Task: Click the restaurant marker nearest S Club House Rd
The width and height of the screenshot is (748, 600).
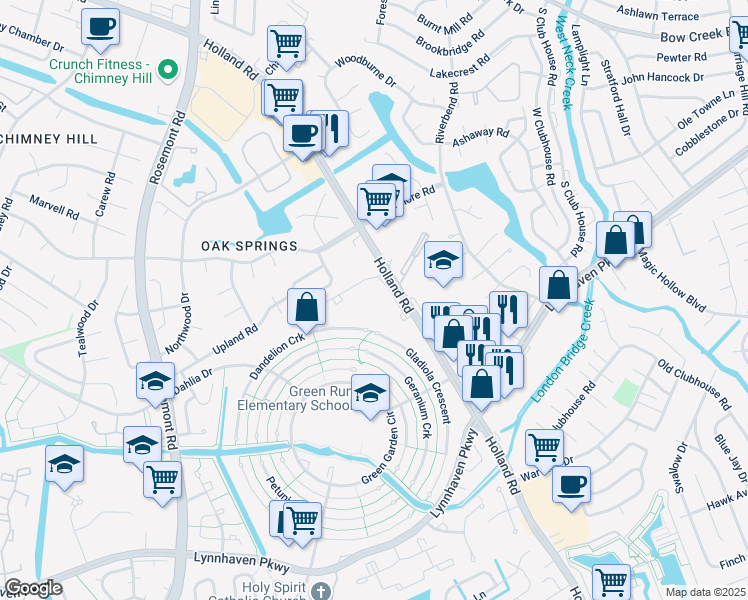Action: click(x=509, y=311)
